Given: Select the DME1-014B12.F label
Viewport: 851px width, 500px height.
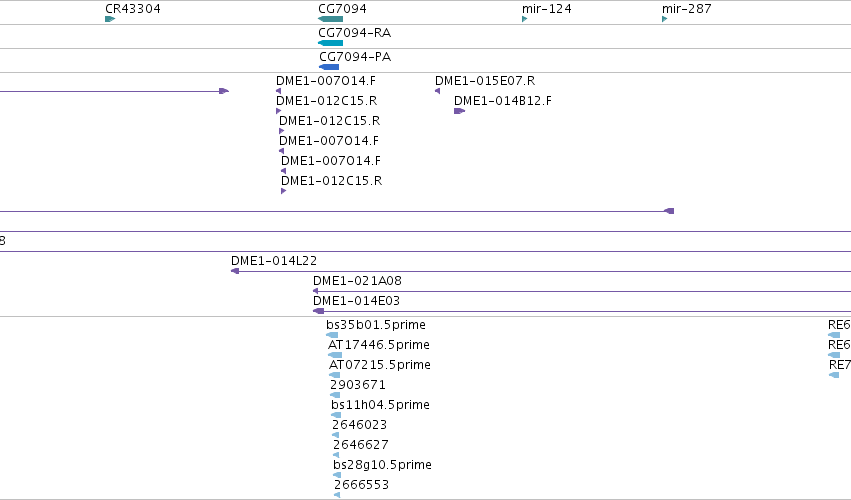Looking at the screenshot, I should pyautogui.click(x=503, y=100).
